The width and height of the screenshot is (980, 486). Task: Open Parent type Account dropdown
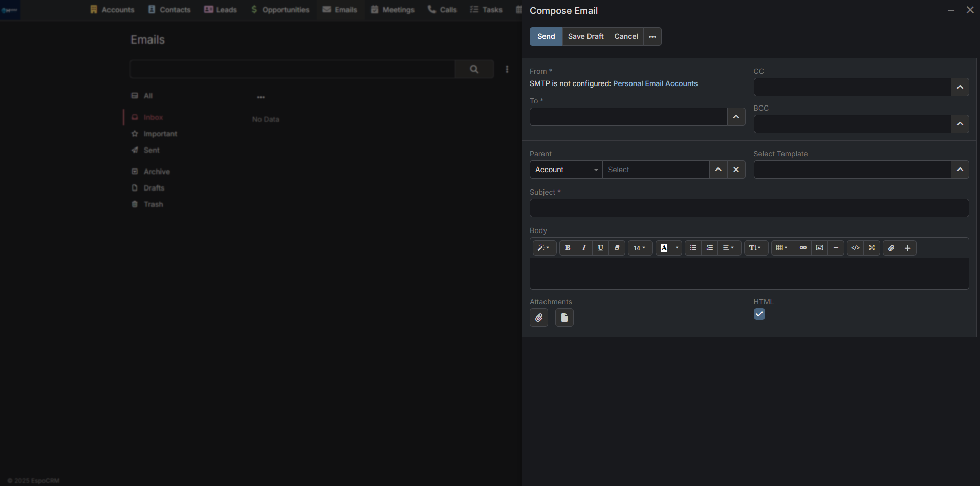pyautogui.click(x=566, y=170)
